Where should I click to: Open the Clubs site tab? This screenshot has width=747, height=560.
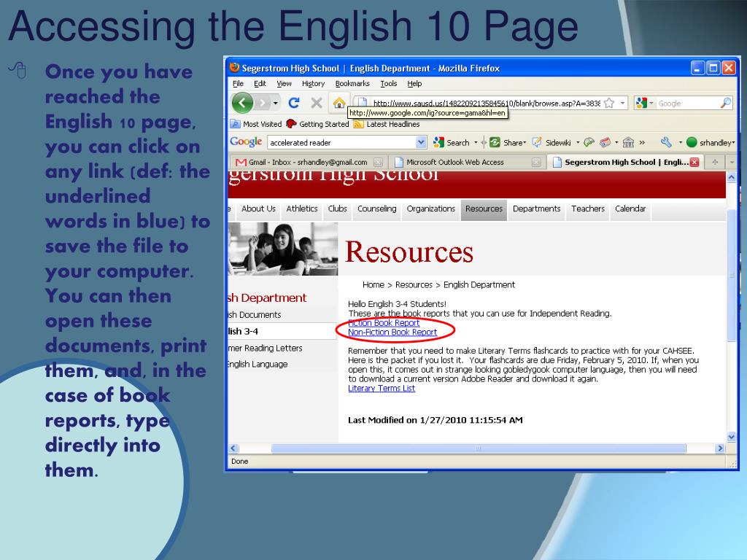pyautogui.click(x=337, y=209)
